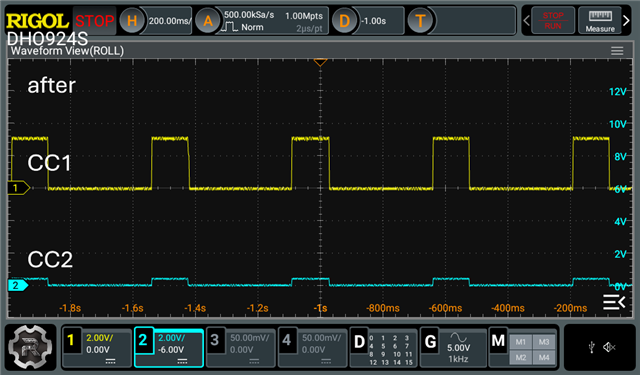Show next quick-tool with right arrow
The width and height of the screenshot is (640, 375).
[x=627, y=20]
